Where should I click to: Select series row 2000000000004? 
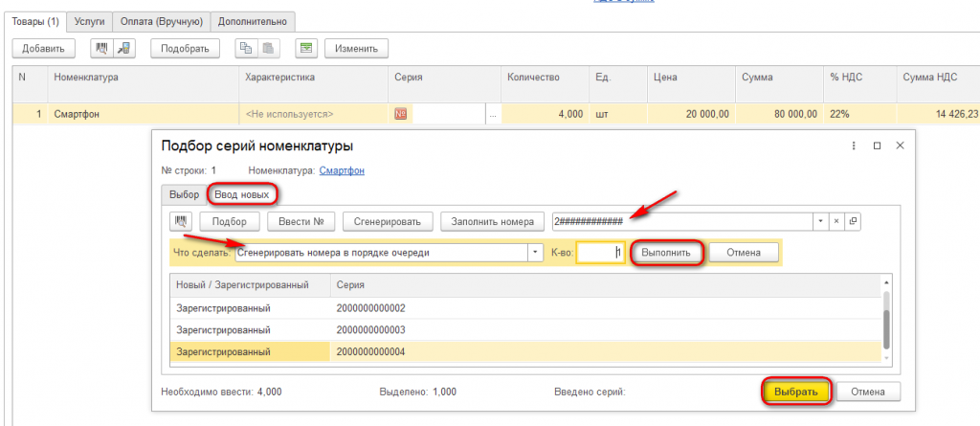tap(525, 351)
